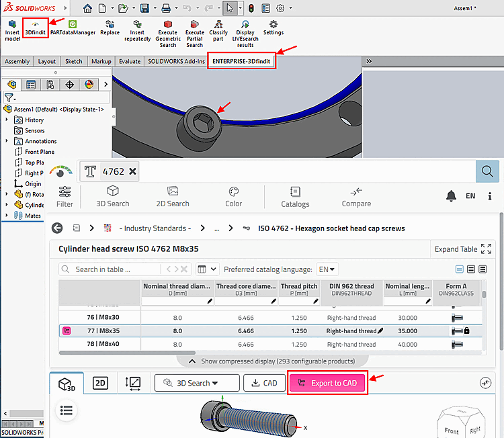Viewport: 504px width, 438px height.
Task: Click the Export to CAD button
Action: coord(328,383)
